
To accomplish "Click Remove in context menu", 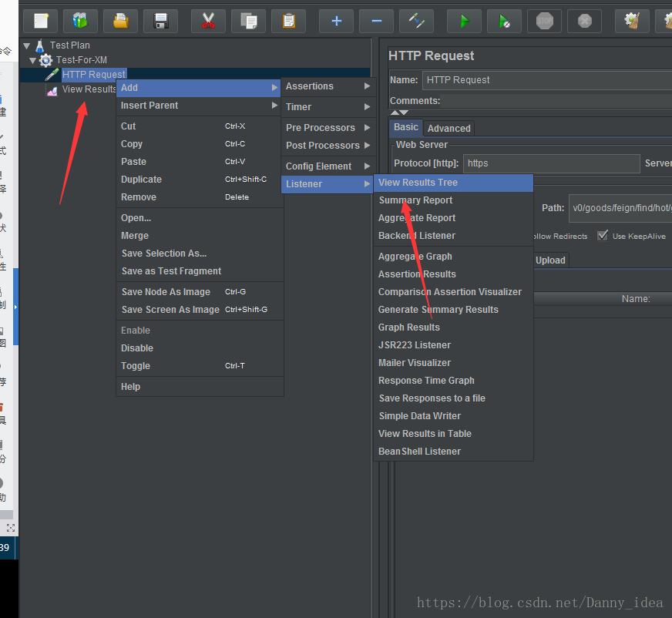I will pos(200,197).
